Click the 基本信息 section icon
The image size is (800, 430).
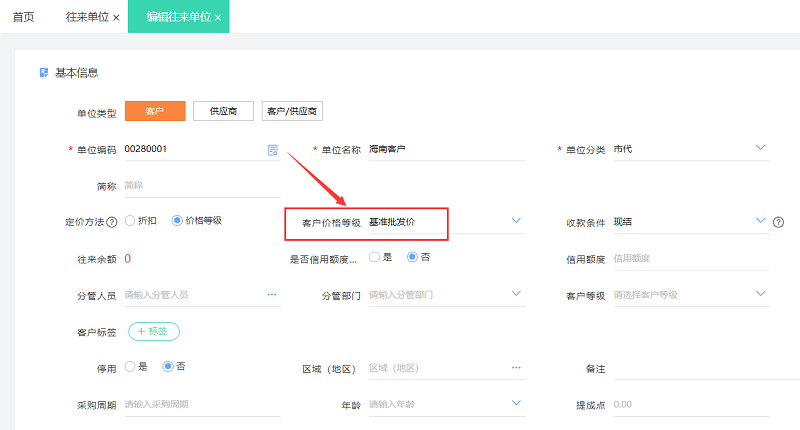tap(43, 73)
